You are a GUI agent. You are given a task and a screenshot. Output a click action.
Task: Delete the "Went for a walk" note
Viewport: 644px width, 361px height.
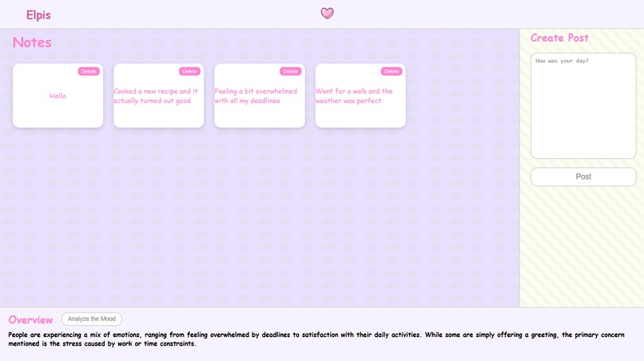tap(392, 71)
